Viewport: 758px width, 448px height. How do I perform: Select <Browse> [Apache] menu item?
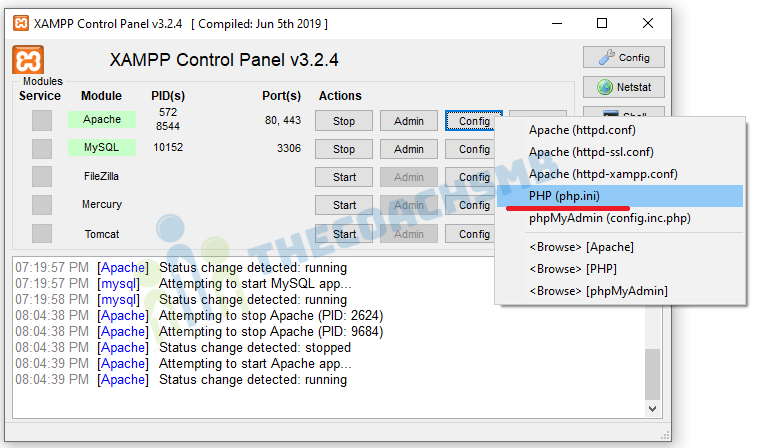pos(620,247)
